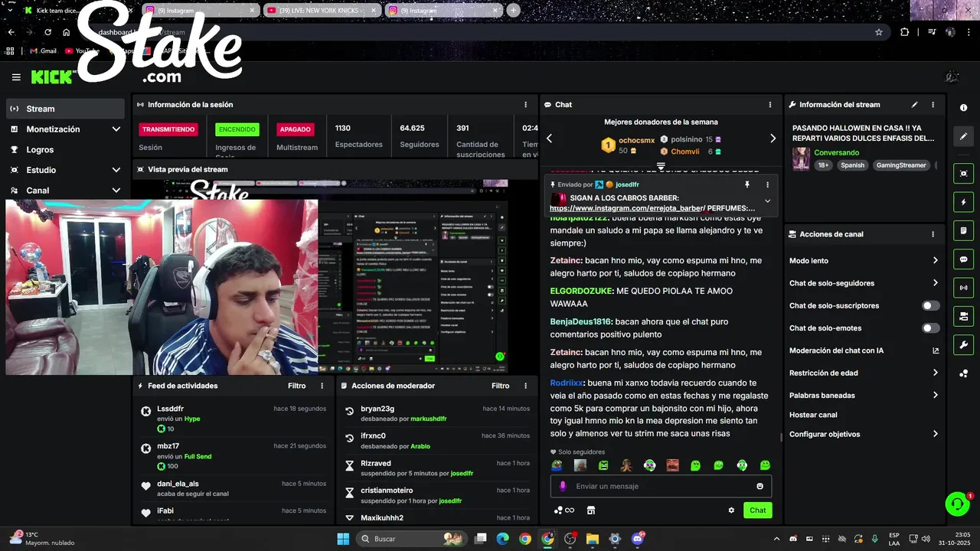Edit stream info with pencil icon
The height and width of the screenshot is (551, 980).
(x=914, y=105)
